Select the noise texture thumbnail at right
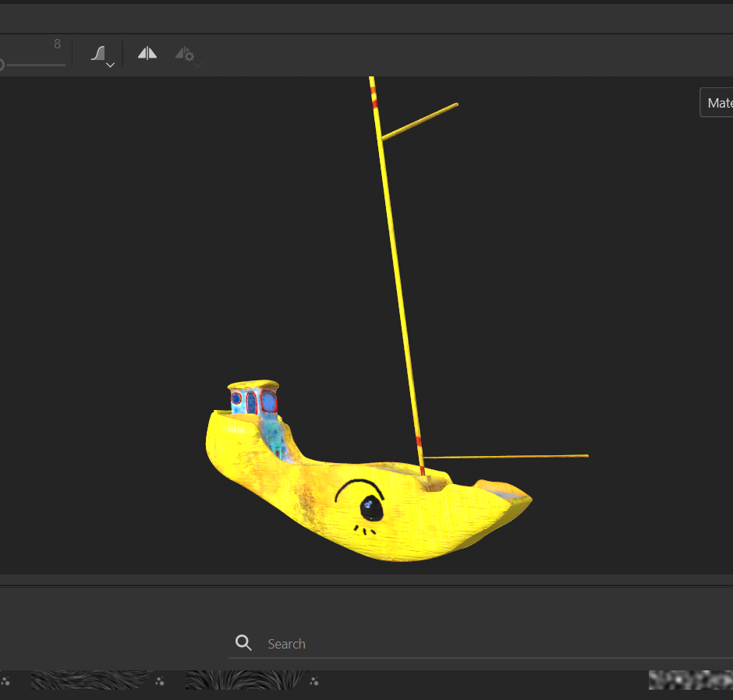Image resolution: width=733 pixels, height=700 pixels. pyautogui.click(x=690, y=681)
